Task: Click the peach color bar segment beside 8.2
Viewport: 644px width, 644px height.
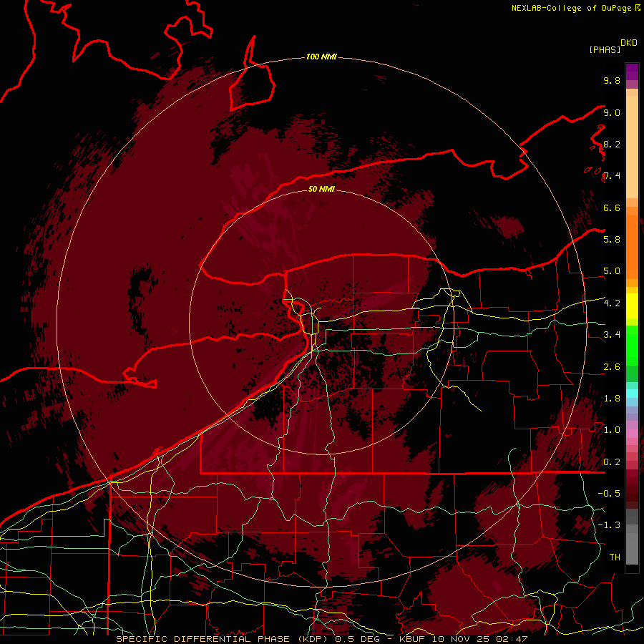Action: point(632,147)
